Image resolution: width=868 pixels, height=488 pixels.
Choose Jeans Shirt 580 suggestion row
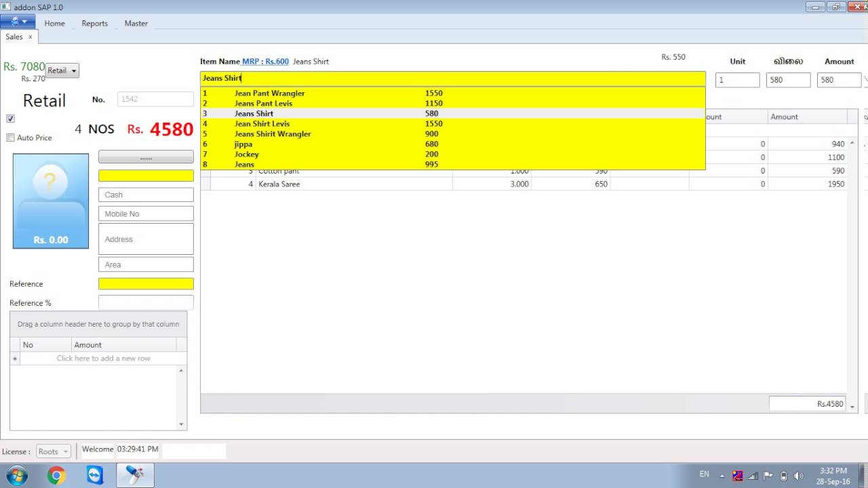(453, 113)
